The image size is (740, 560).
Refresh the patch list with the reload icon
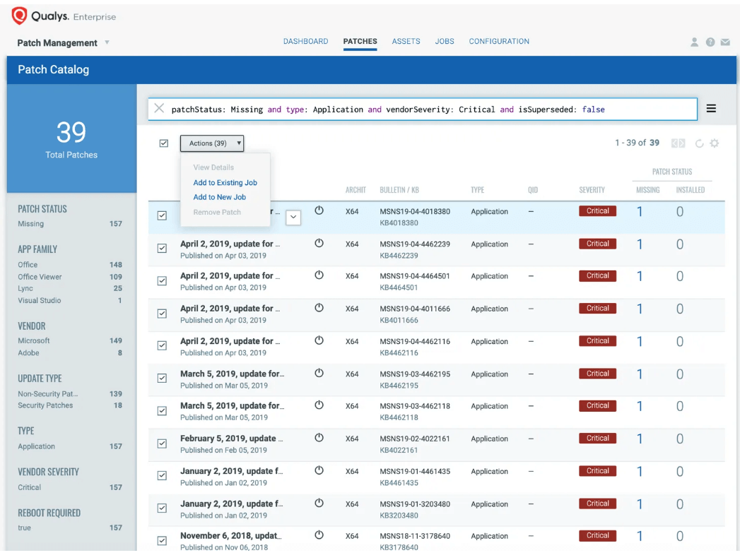click(x=699, y=143)
